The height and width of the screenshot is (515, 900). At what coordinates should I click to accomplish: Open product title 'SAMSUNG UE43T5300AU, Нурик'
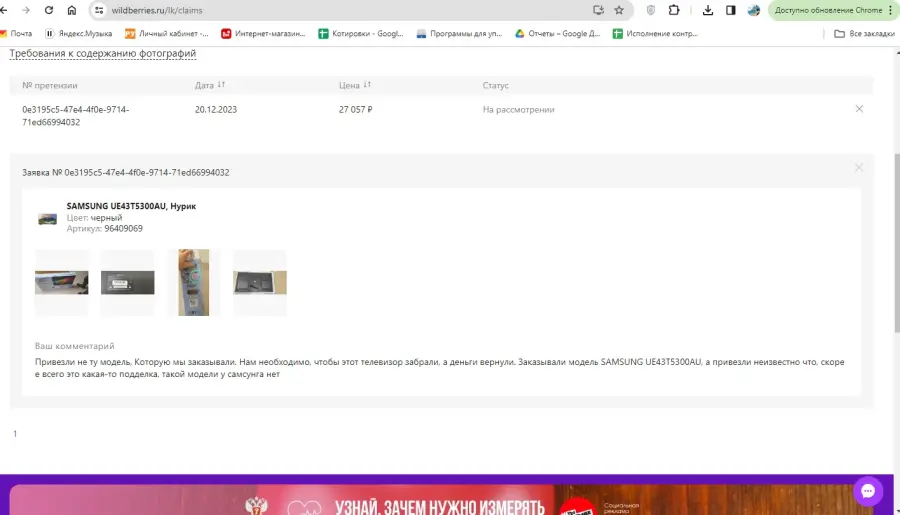tap(131, 206)
